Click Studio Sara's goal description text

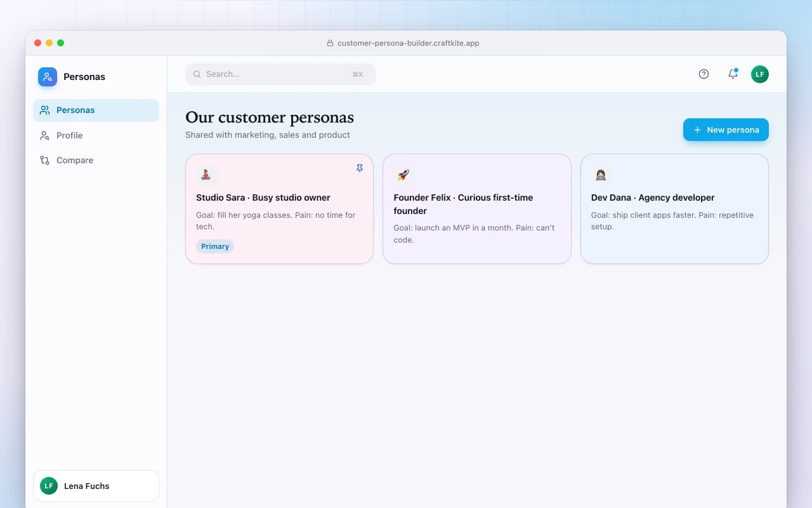(x=276, y=220)
